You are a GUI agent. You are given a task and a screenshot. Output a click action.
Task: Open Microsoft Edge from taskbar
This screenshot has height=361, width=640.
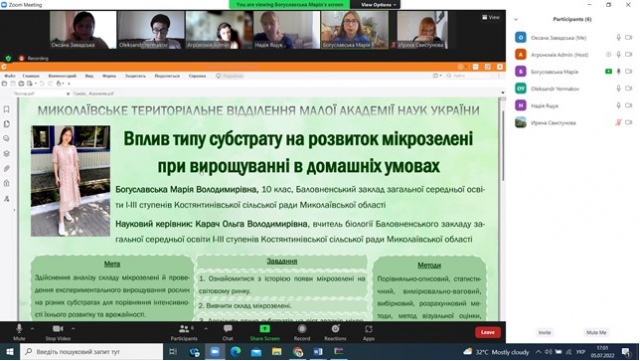[x=236, y=352]
